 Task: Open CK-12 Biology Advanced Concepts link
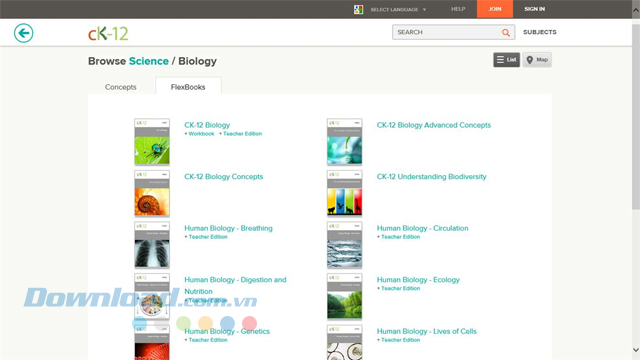click(433, 125)
